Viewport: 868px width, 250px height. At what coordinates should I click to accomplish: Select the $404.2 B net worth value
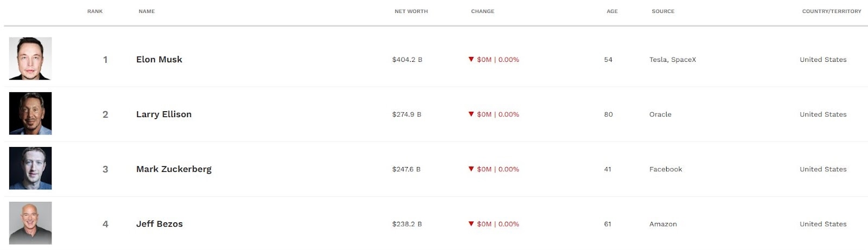(x=407, y=60)
